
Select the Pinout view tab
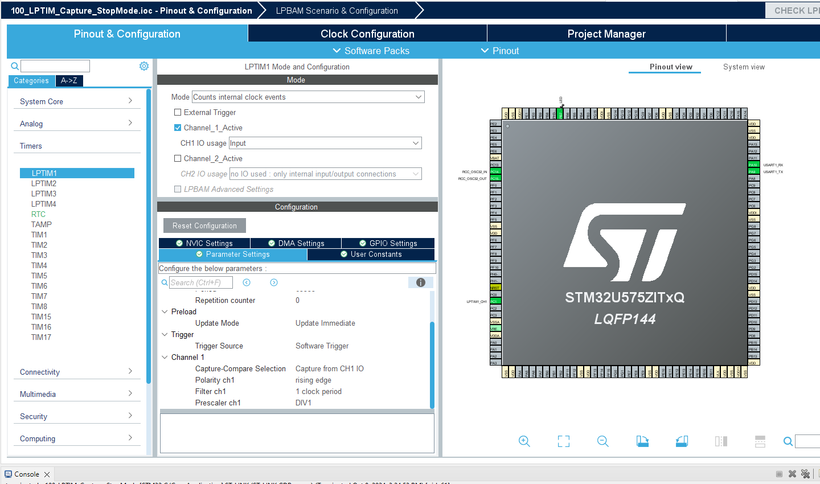pyautogui.click(x=670, y=67)
